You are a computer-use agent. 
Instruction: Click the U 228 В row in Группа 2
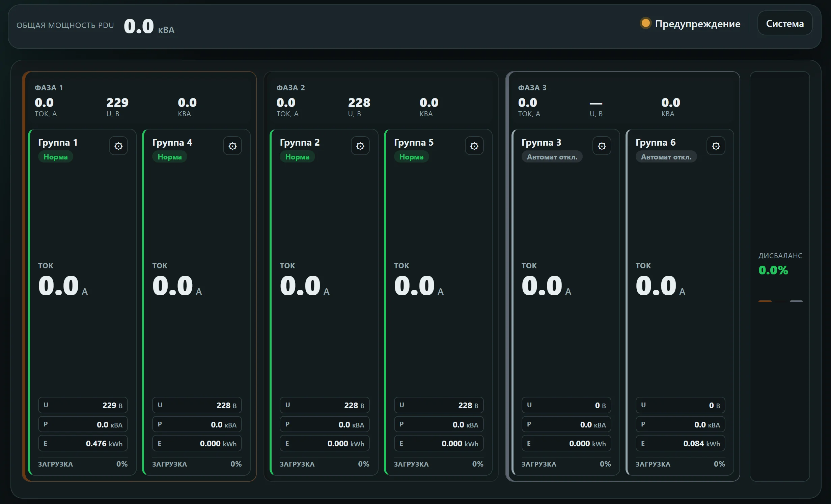point(325,405)
